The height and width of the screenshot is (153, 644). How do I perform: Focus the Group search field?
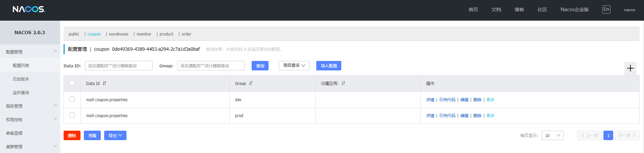pos(211,66)
